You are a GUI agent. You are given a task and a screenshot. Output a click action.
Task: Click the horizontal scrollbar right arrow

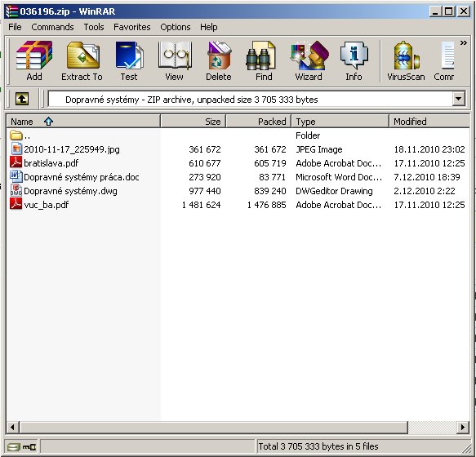tap(462, 428)
